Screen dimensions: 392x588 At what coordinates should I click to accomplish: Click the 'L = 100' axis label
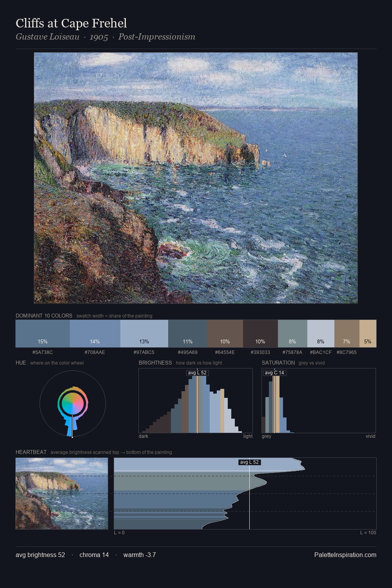pyautogui.click(x=368, y=533)
